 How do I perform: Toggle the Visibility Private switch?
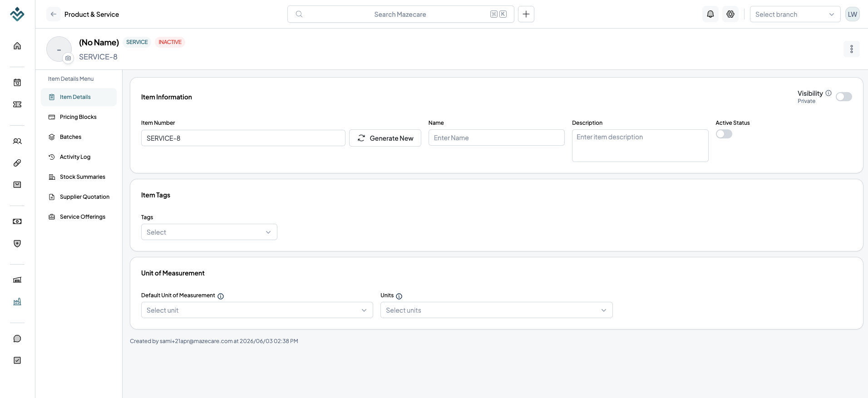[x=844, y=97]
